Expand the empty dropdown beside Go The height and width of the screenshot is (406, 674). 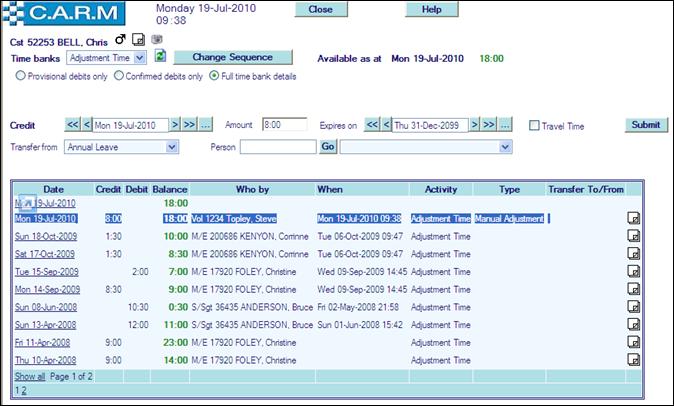(x=505, y=147)
